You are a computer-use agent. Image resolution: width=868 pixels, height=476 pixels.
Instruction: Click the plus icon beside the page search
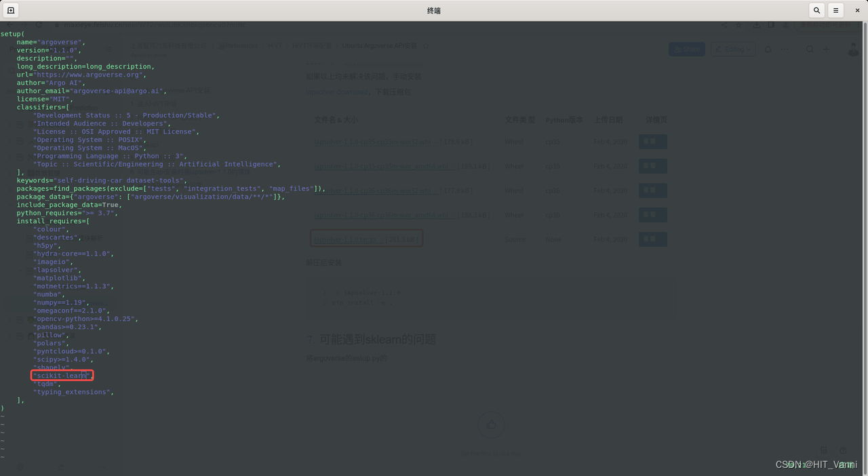click(x=826, y=49)
